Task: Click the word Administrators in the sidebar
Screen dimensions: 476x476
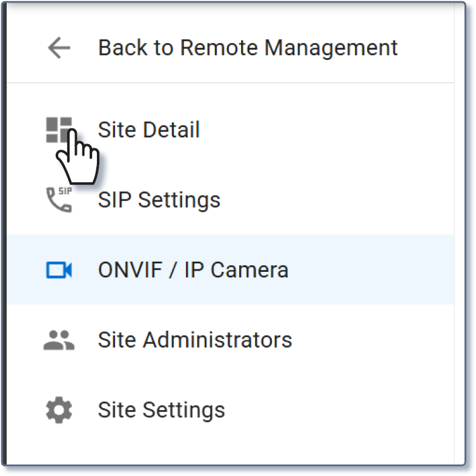Action: [x=217, y=340]
